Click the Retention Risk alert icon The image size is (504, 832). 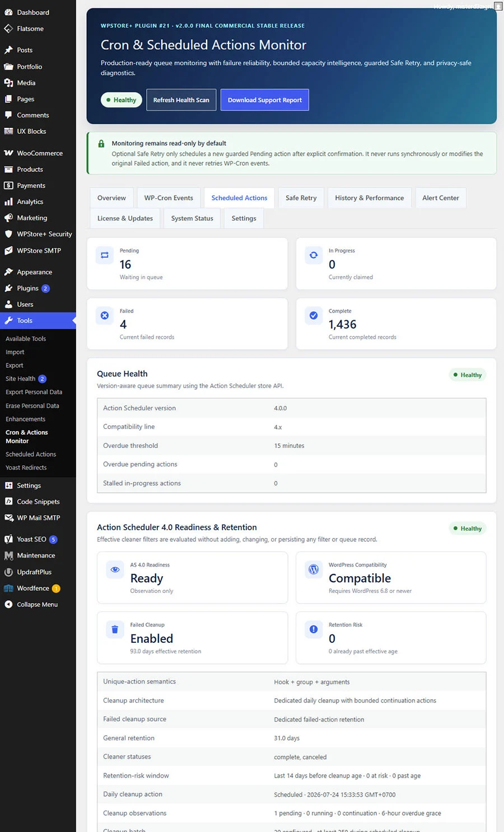[x=314, y=629]
